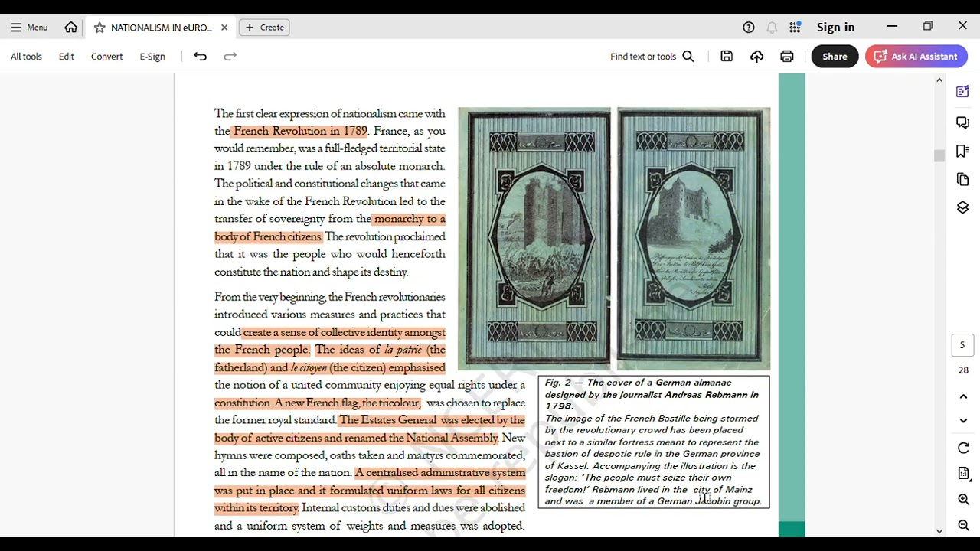980x551 pixels.
Task: Undo the last action
Action: 200,57
